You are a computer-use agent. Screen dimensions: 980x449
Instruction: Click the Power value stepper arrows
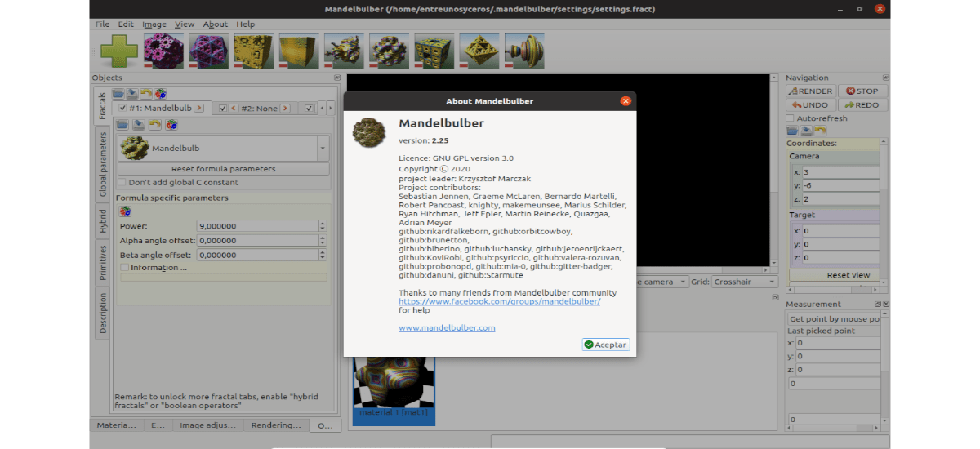(323, 226)
